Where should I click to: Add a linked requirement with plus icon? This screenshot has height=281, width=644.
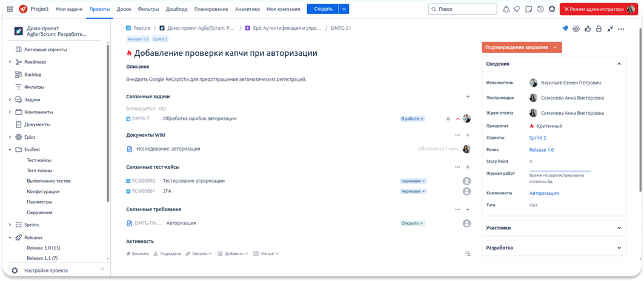467,209
